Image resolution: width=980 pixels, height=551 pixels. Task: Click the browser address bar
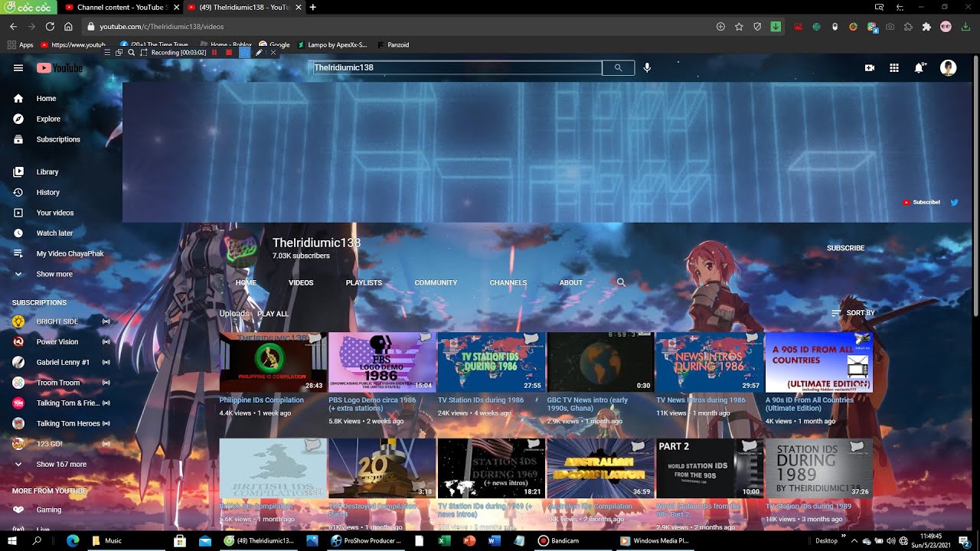[x=398, y=26]
